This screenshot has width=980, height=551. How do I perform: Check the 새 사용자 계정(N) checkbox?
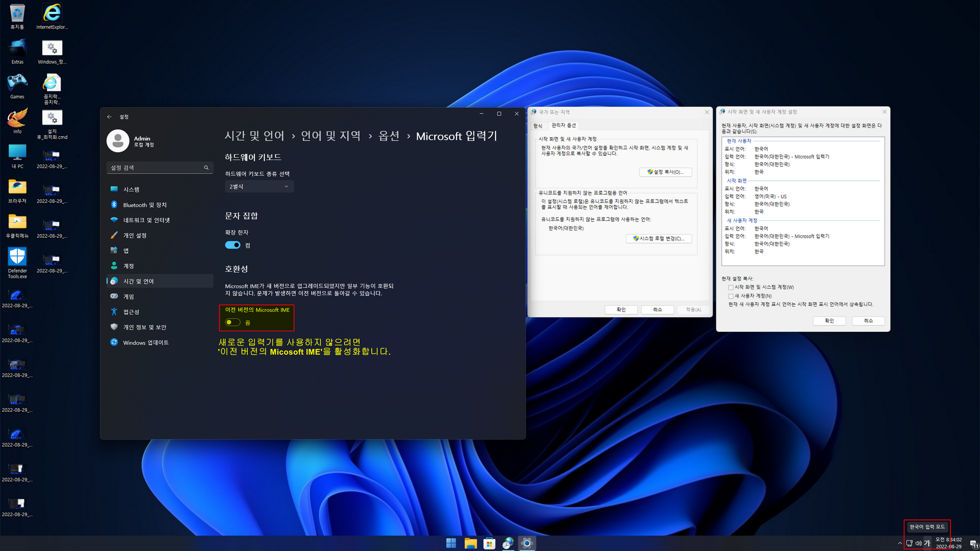click(x=731, y=296)
